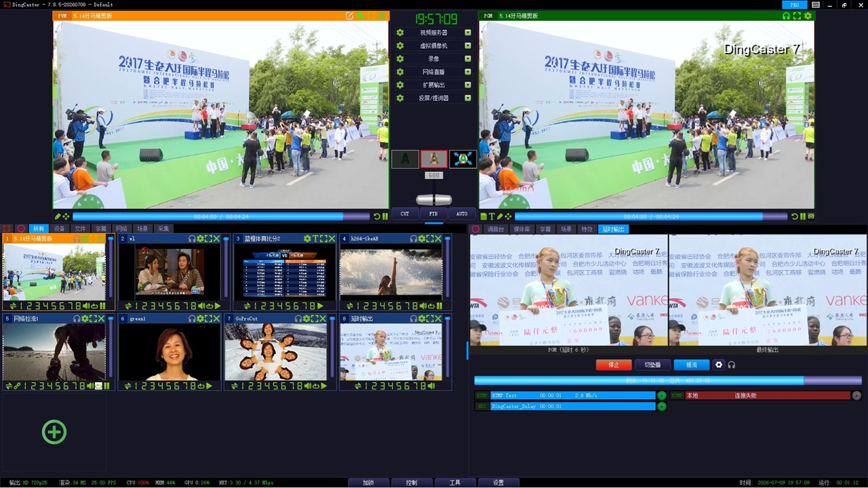
Task: Click the headphone icon beside 推流 button
Action: tap(732, 365)
